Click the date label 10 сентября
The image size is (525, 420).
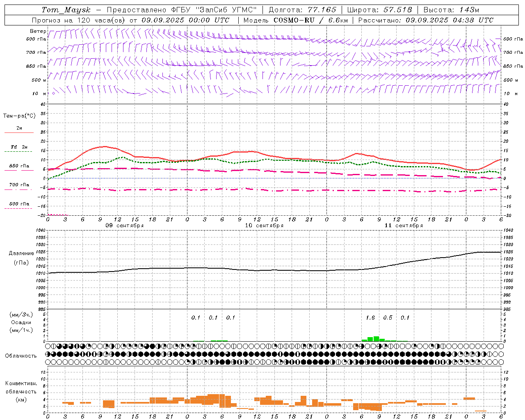click(264, 226)
